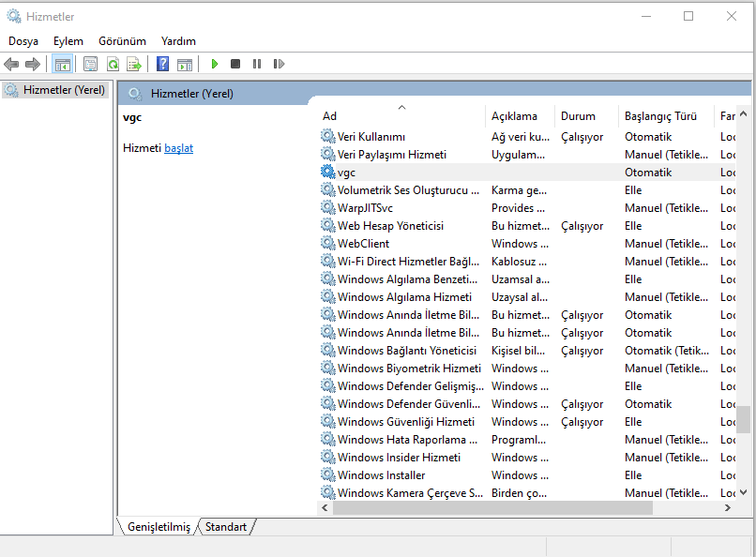Click the horizontal scrollbar thumb
Screen dimensions: 756x557
click(492, 508)
